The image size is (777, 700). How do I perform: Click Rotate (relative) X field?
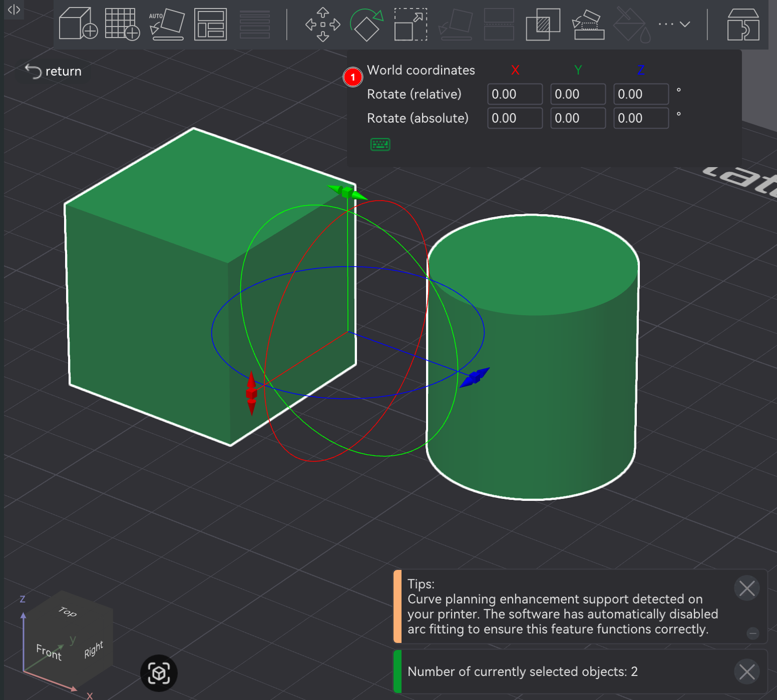515,94
